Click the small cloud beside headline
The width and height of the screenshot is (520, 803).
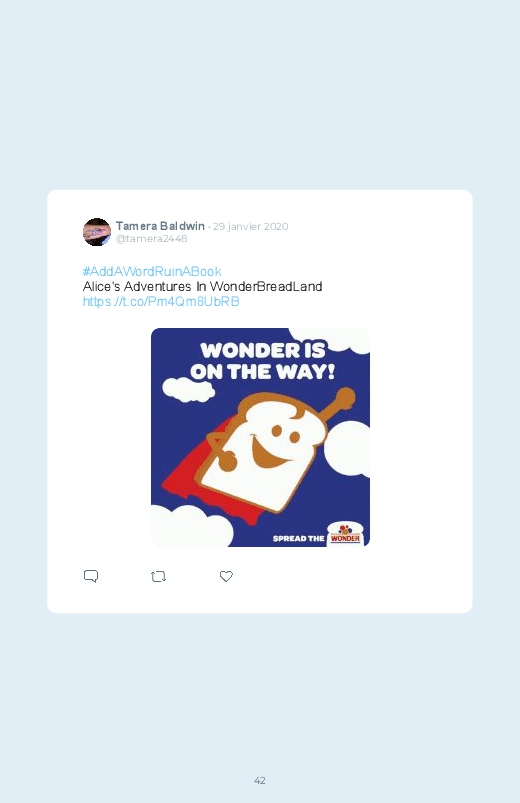[x=188, y=390]
